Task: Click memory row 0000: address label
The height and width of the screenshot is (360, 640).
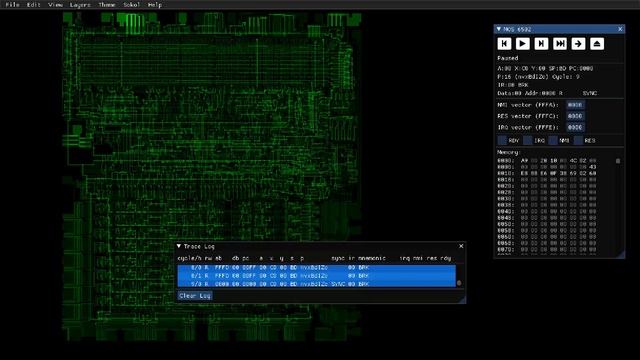Action: pyautogui.click(x=506, y=161)
